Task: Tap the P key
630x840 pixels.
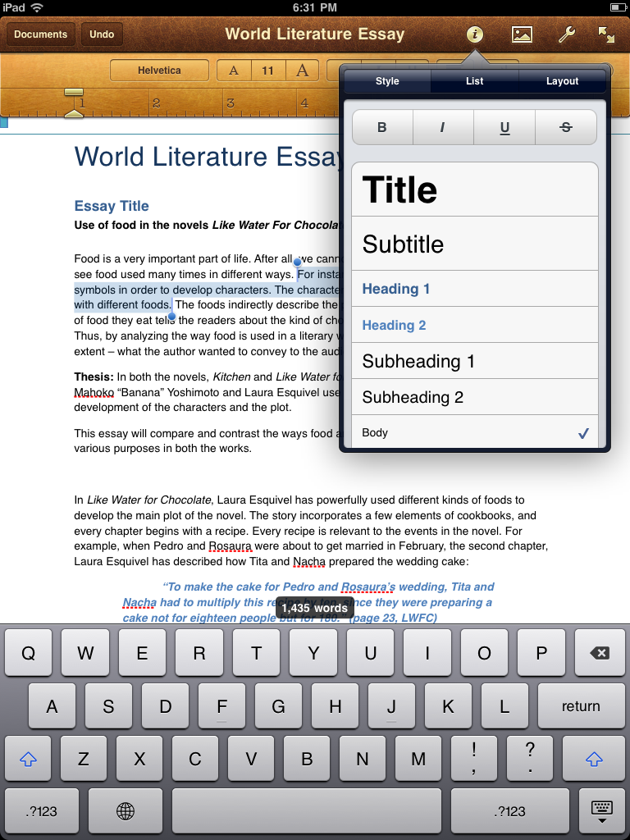Action: coord(541,653)
